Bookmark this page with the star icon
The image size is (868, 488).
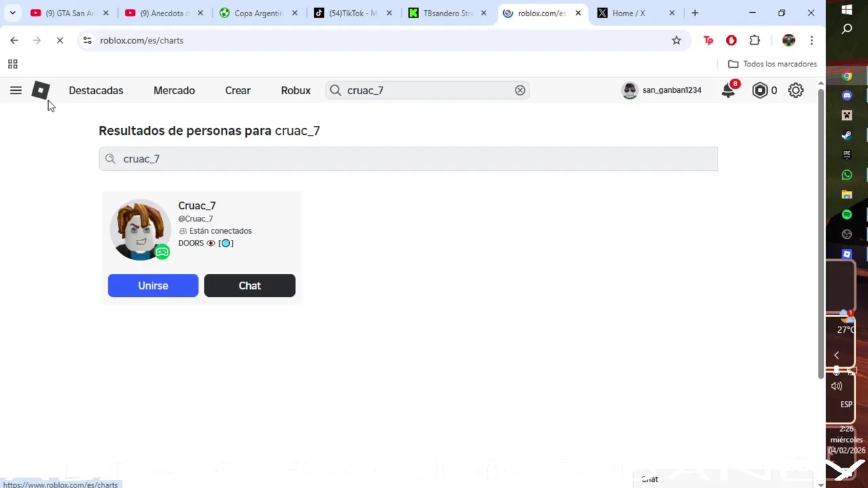(x=676, y=41)
